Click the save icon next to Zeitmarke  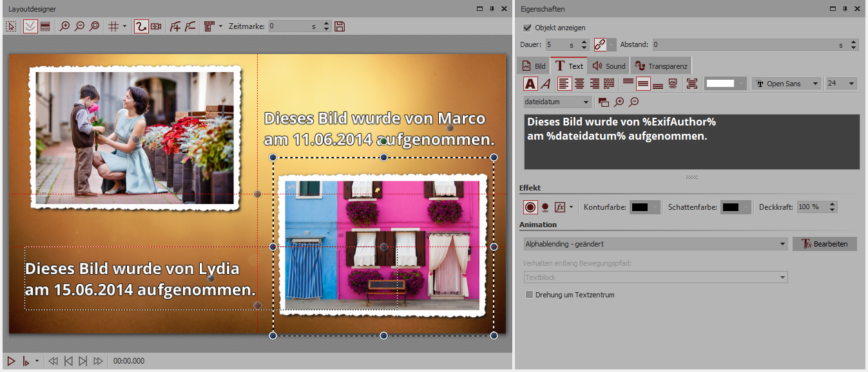340,26
